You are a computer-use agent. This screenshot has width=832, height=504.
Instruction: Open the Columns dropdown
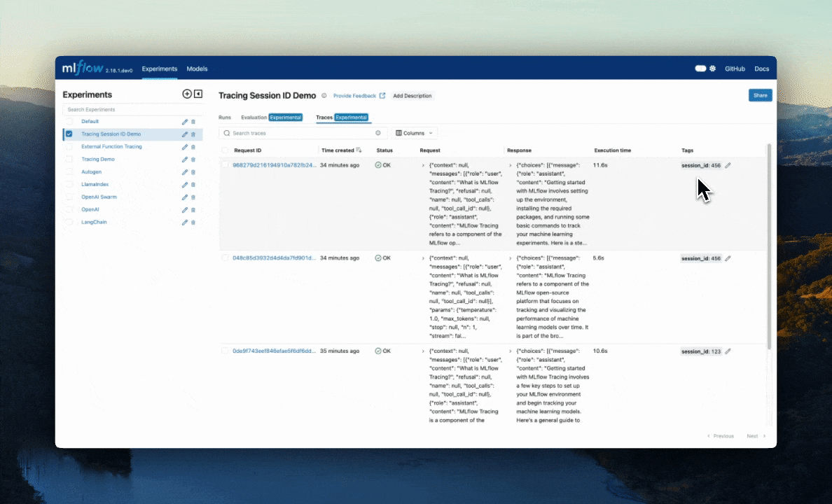click(x=415, y=133)
